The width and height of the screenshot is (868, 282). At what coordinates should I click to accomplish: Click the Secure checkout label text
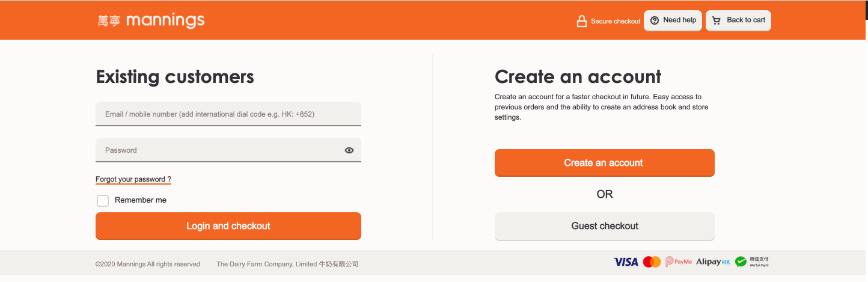(616, 21)
